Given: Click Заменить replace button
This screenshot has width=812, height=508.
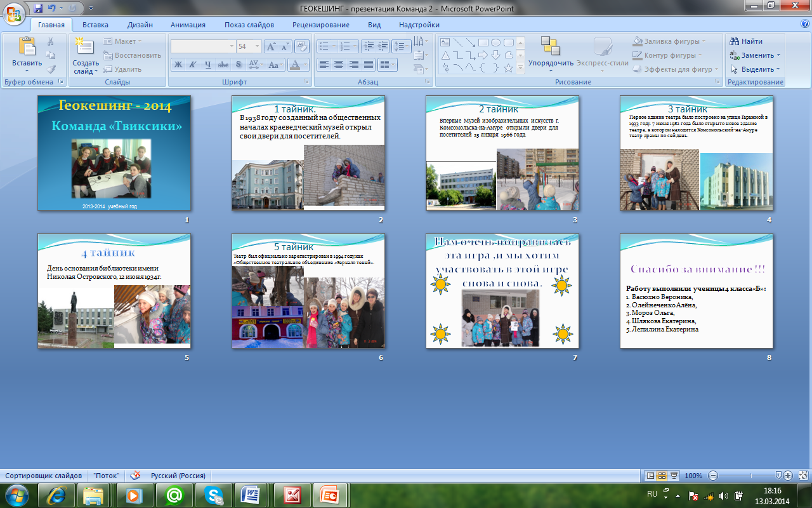Looking at the screenshot, I should 756,55.
